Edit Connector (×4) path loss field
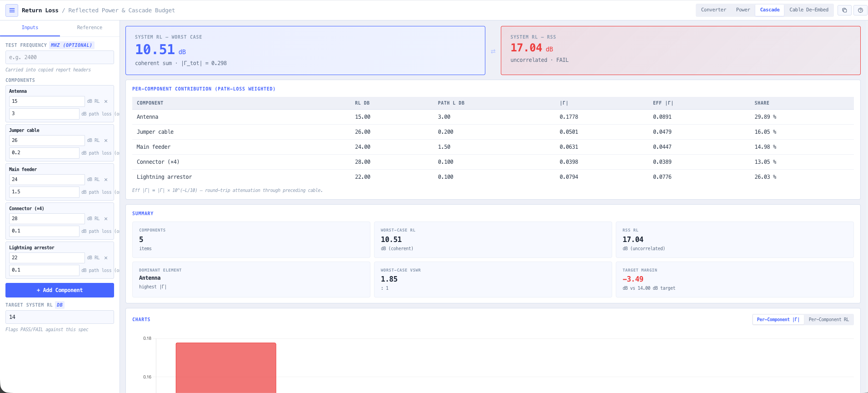Viewport: 868px width, 393px height. [x=44, y=231]
